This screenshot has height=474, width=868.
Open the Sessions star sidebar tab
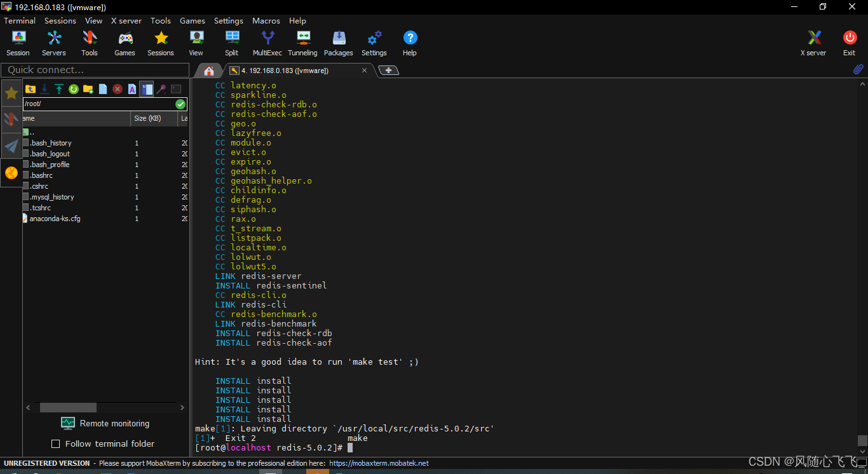(11, 93)
